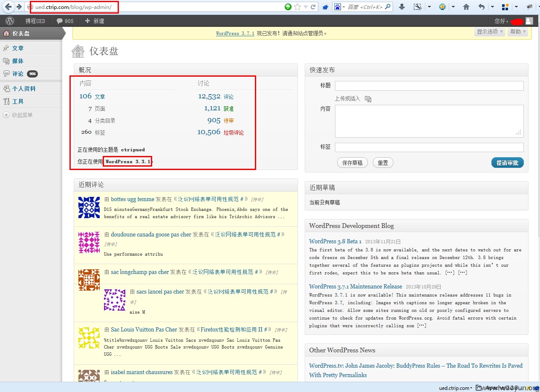Expand the dropdown beside the undo arrow
Viewport: 540px width, 392px height.
coord(492,7)
